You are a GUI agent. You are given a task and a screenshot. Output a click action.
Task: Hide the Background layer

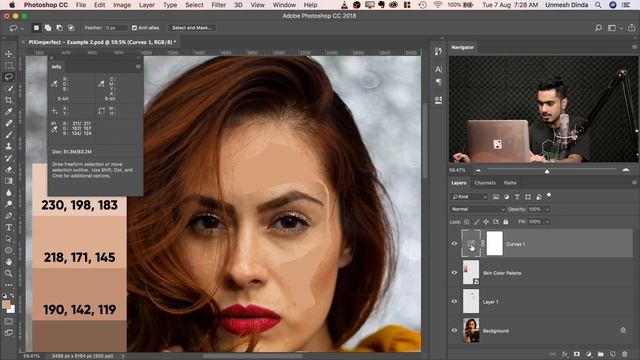(454, 330)
